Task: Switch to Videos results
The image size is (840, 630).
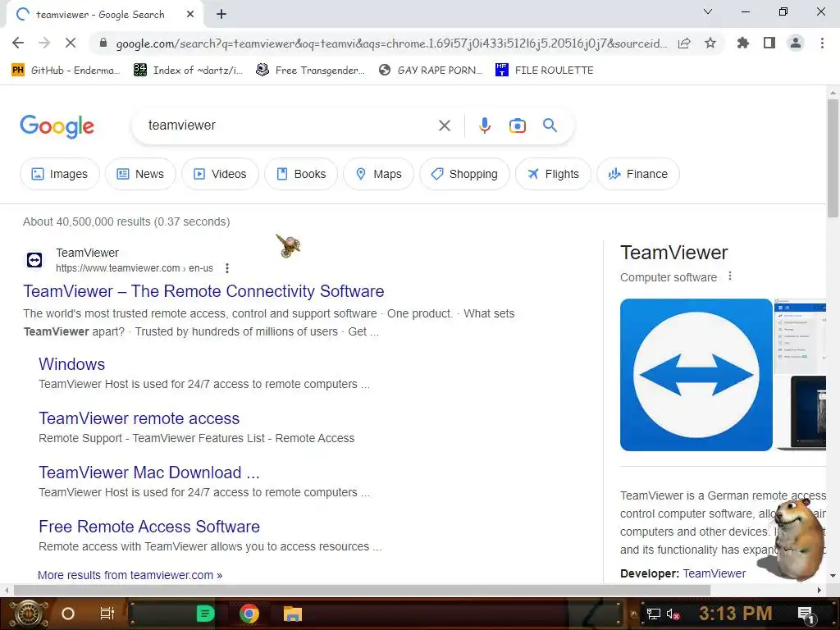Action: tap(220, 174)
